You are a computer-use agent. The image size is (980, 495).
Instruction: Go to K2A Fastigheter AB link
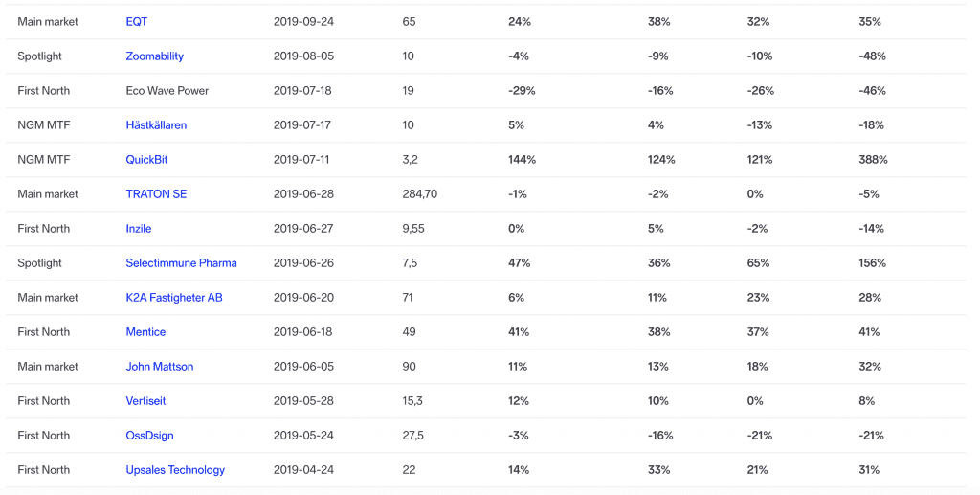(174, 298)
